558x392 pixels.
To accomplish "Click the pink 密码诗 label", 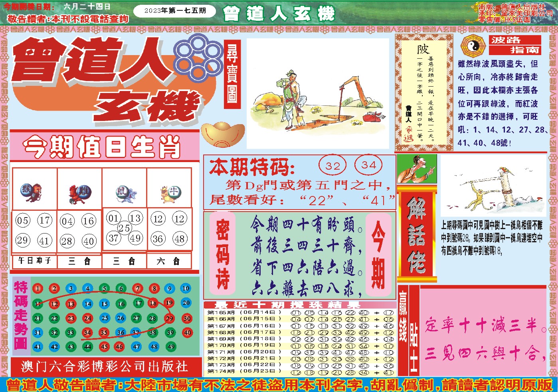I will coord(222,253).
